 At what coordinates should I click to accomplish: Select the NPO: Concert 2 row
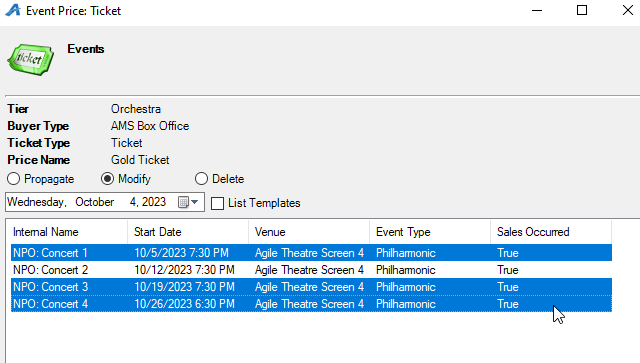pos(311,270)
